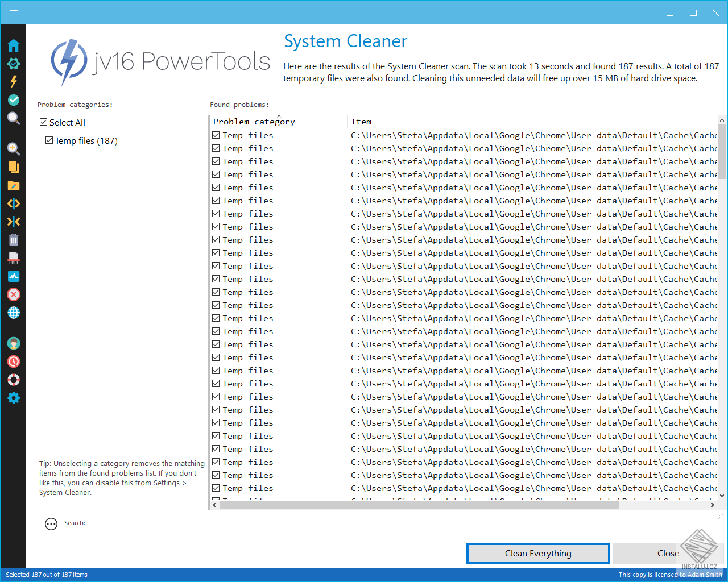The height and width of the screenshot is (582, 728).
Task: Click the Tip text about unselecting categories
Action: (x=122, y=478)
